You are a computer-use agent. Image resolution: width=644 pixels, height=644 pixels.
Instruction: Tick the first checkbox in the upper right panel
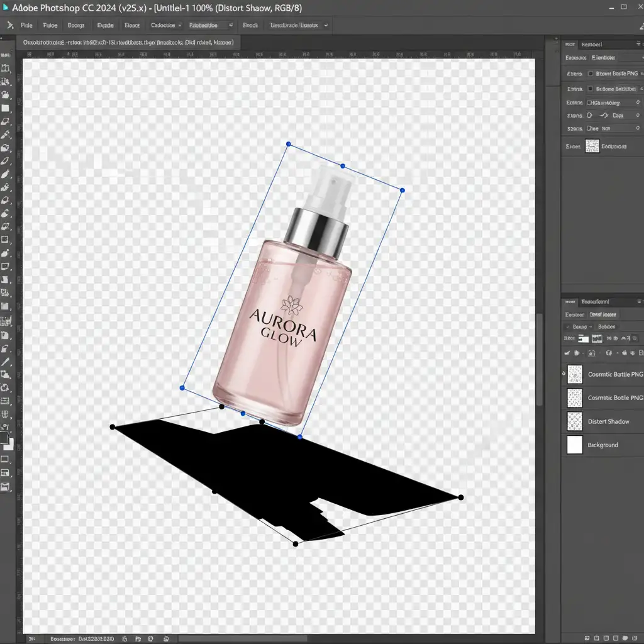pos(590,74)
